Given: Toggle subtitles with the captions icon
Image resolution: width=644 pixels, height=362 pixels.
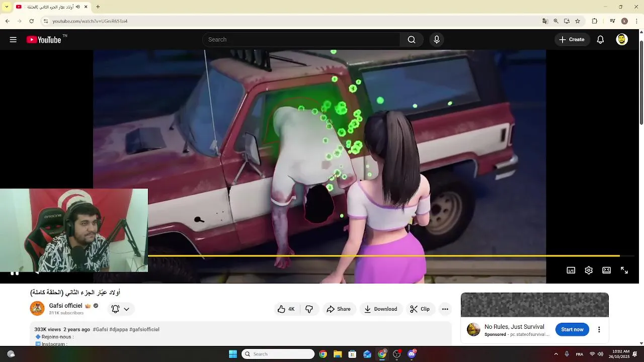Looking at the screenshot, I should pos(571,270).
